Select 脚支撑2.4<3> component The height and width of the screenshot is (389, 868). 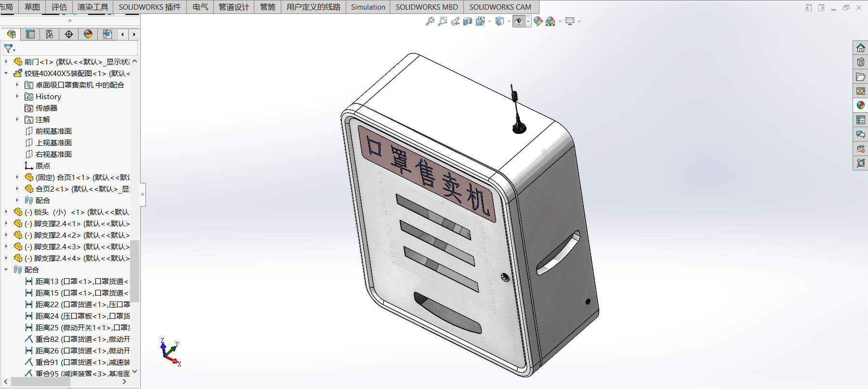point(77,246)
